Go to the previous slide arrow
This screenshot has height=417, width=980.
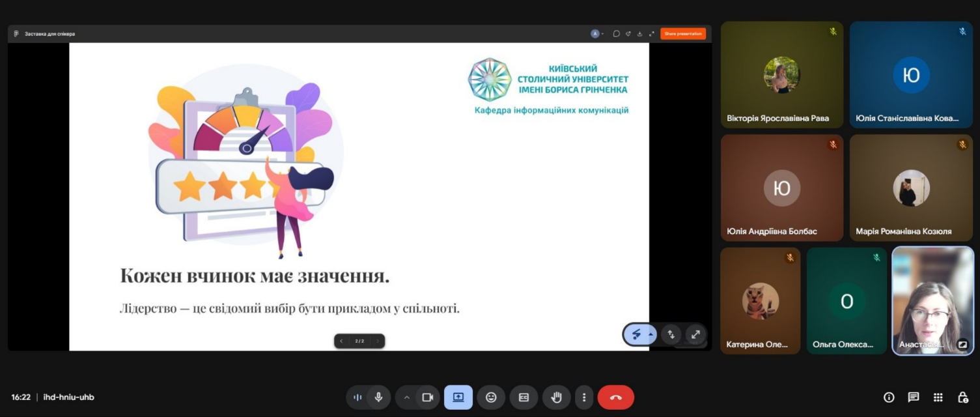pyautogui.click(x=341, y=341)
